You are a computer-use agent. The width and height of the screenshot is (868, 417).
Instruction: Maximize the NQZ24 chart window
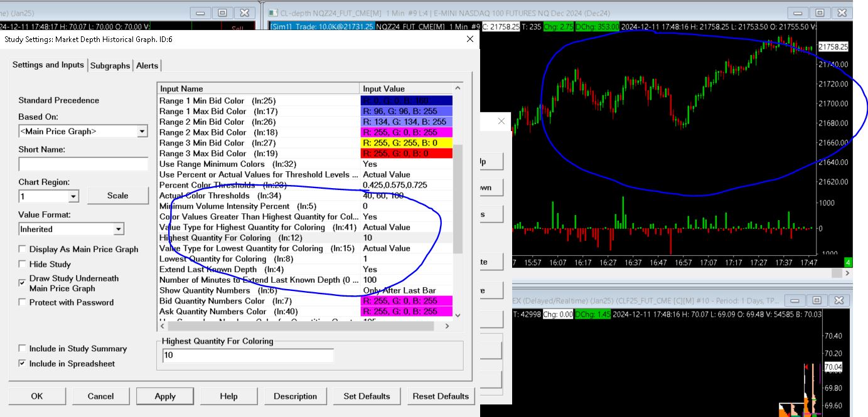coord(819,13)
